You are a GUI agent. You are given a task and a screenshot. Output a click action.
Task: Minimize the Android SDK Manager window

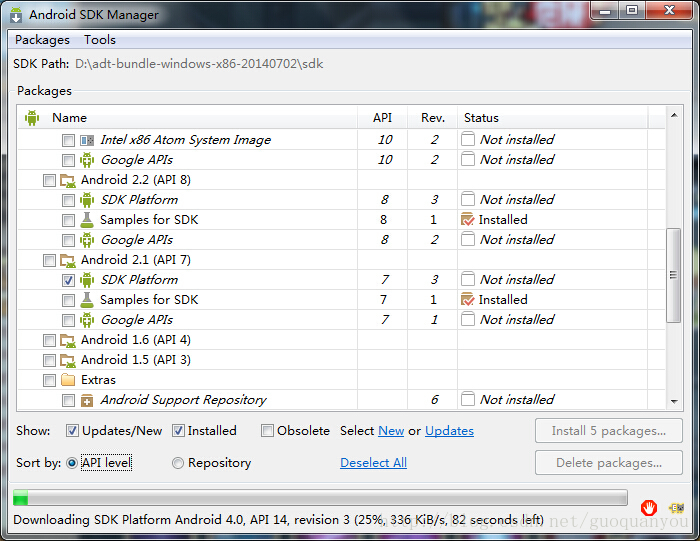[x=605, y=11]
